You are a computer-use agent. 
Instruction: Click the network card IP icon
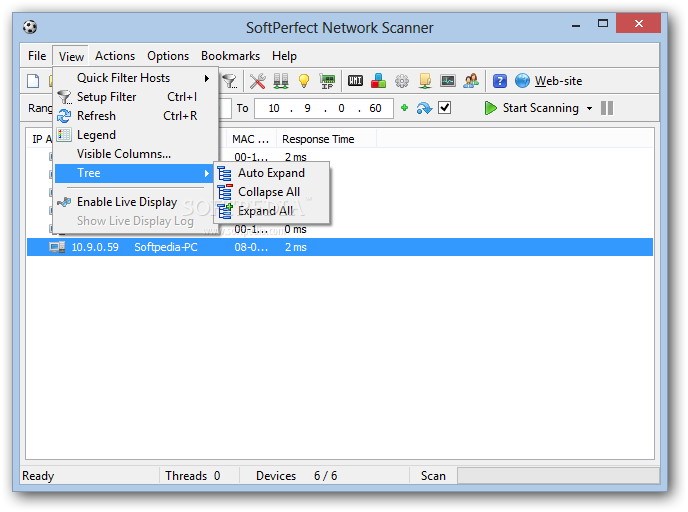[327, 81]
